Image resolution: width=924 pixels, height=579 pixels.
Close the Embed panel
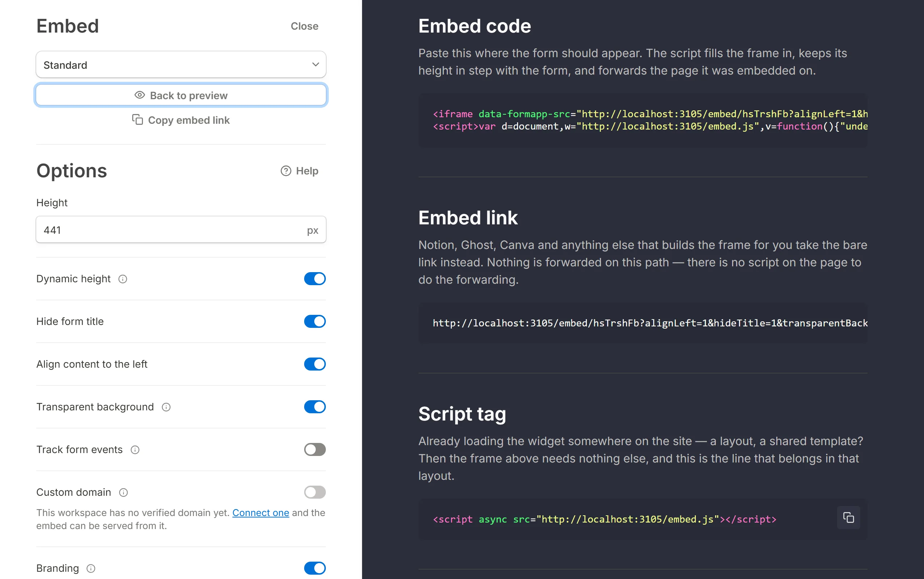point(304,26)
